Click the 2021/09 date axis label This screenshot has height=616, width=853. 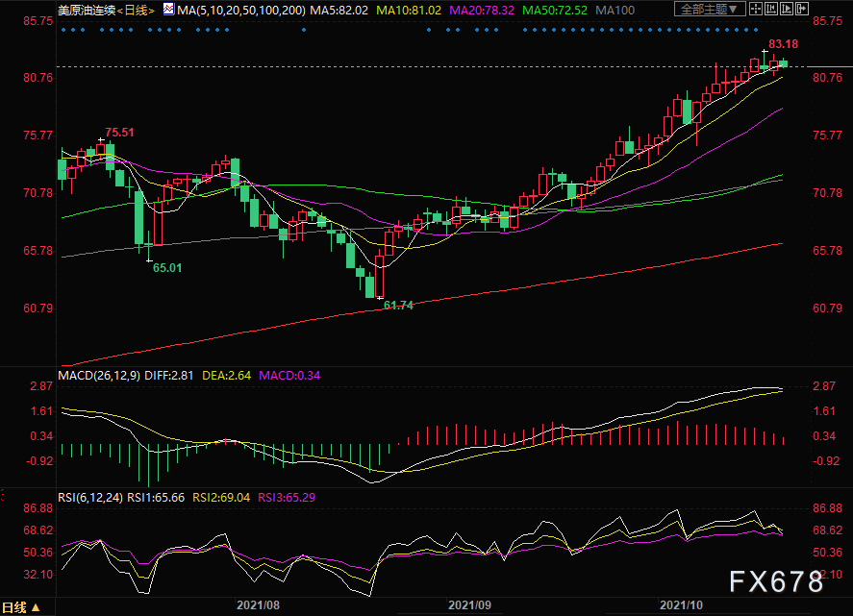tap(469, 605)
